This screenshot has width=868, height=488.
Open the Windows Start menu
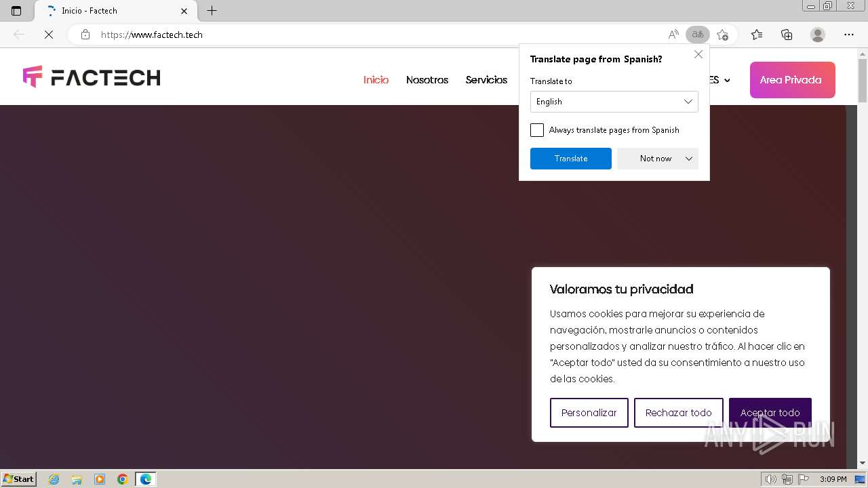[x=19, y=479]
